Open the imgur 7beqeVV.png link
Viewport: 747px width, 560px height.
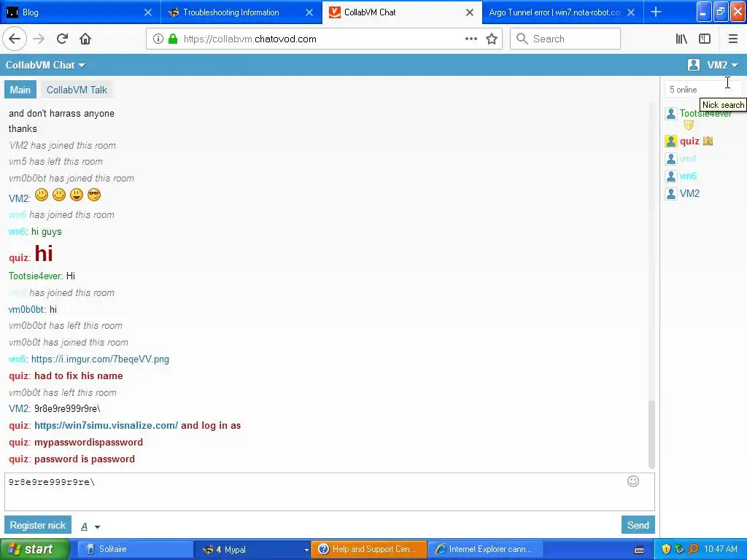coord(100,359)
